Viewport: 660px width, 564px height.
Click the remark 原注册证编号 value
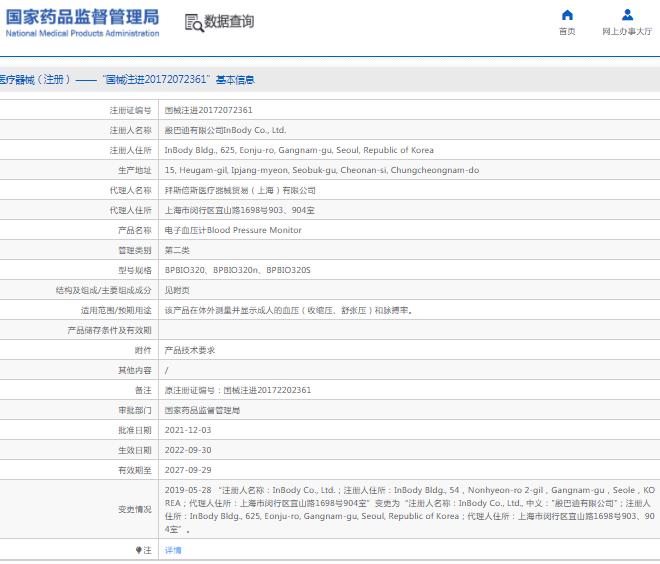click(x=238, y=390)
